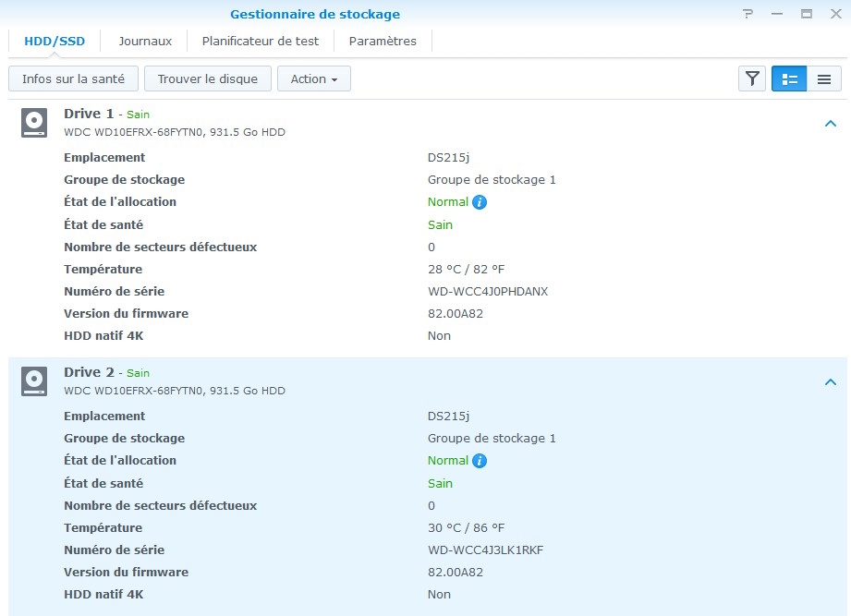Image resolution: width=851 pixels, height=616 pixels.
Task: Click the Trouver le disque button
Action: coord(207,79)
